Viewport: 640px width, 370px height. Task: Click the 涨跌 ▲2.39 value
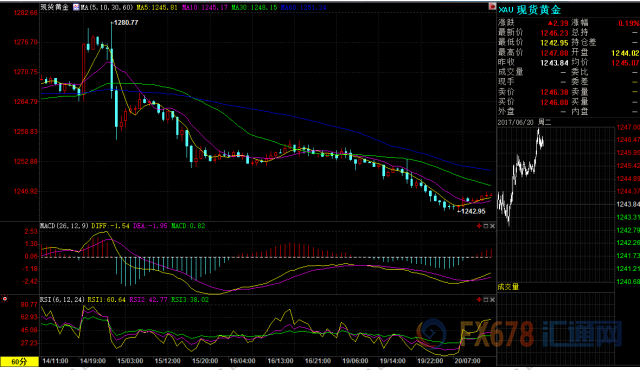tap(558, 23)
